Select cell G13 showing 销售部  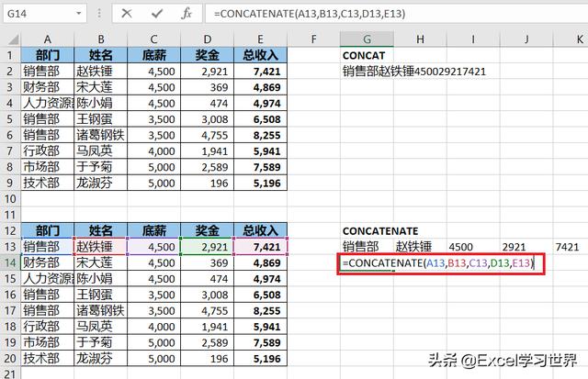coord(367,247)
